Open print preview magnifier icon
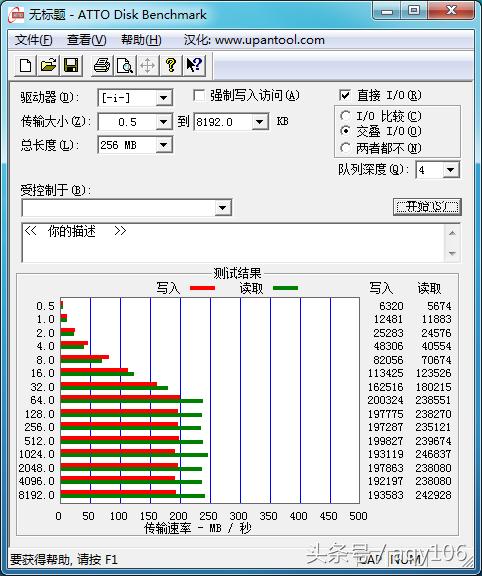This screenshot has width=482, height=576. point(125,66)
